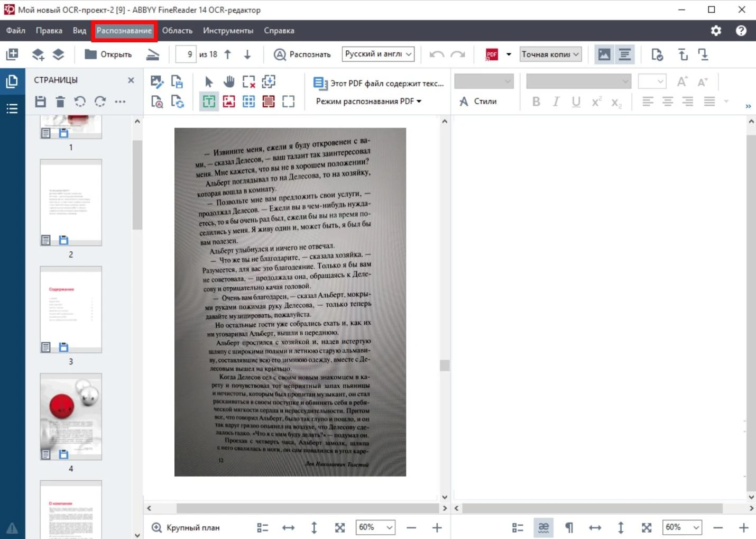
Task: Fit image pane to width icon
Action: [x=288, y=527]
